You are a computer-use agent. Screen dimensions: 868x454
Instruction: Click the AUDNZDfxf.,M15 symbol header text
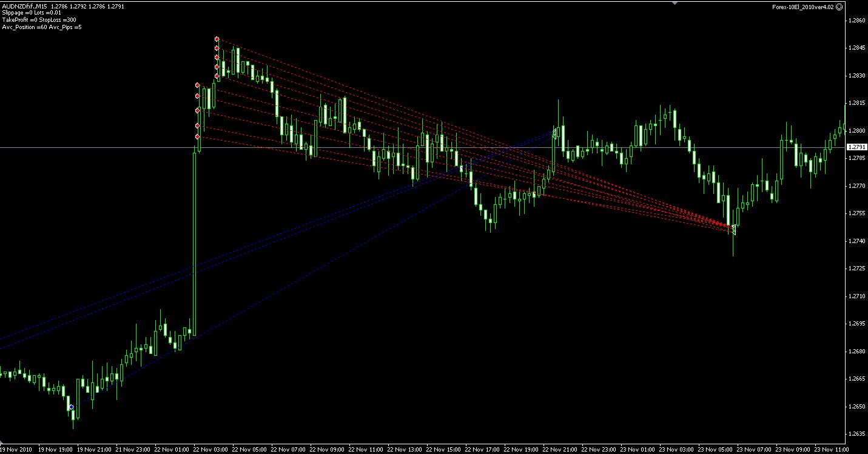25,6
